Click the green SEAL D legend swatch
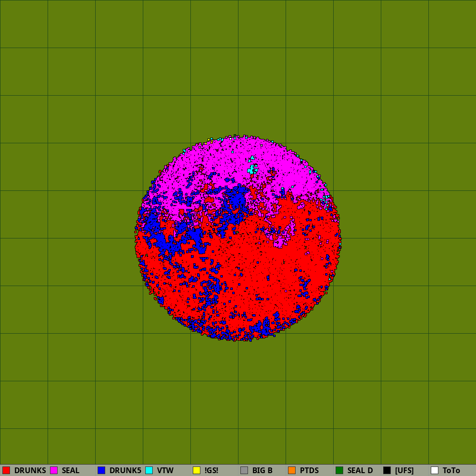 (339, 470)
